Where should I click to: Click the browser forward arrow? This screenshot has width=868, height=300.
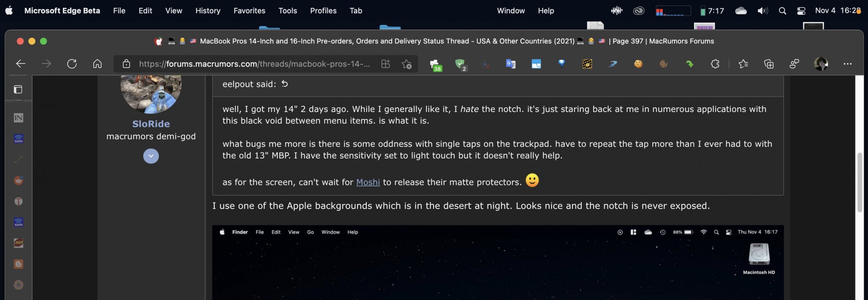[x=46, y=64]
